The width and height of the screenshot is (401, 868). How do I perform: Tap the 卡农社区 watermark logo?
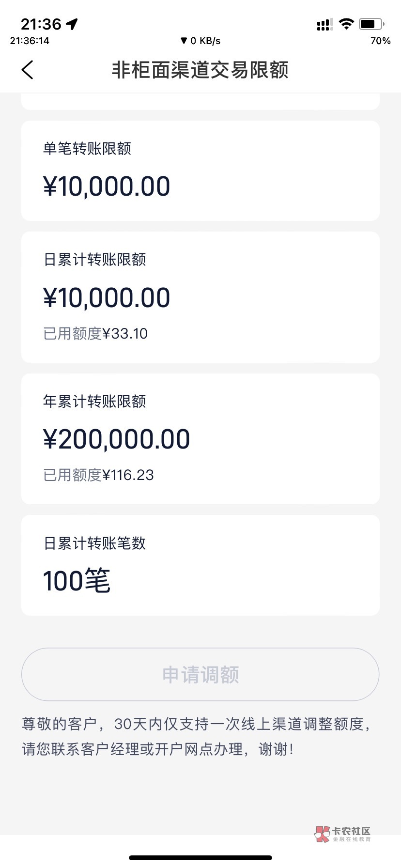point(343,833)
